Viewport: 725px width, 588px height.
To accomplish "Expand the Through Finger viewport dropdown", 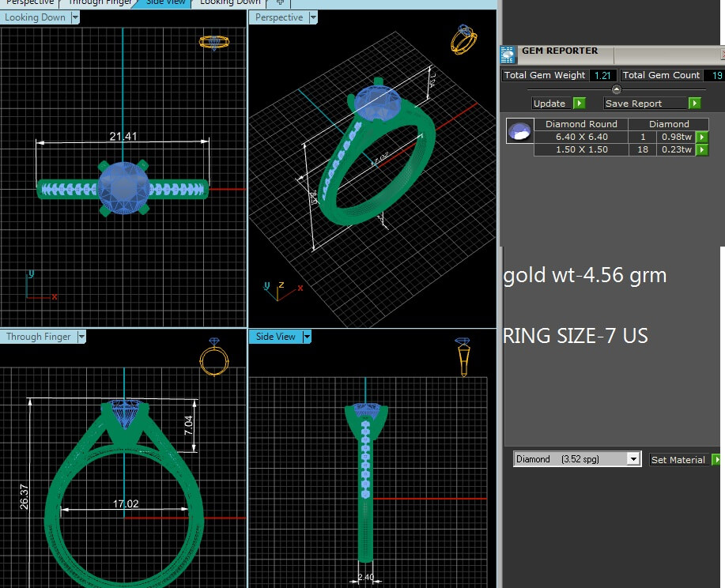I will (x=81, y=337).
